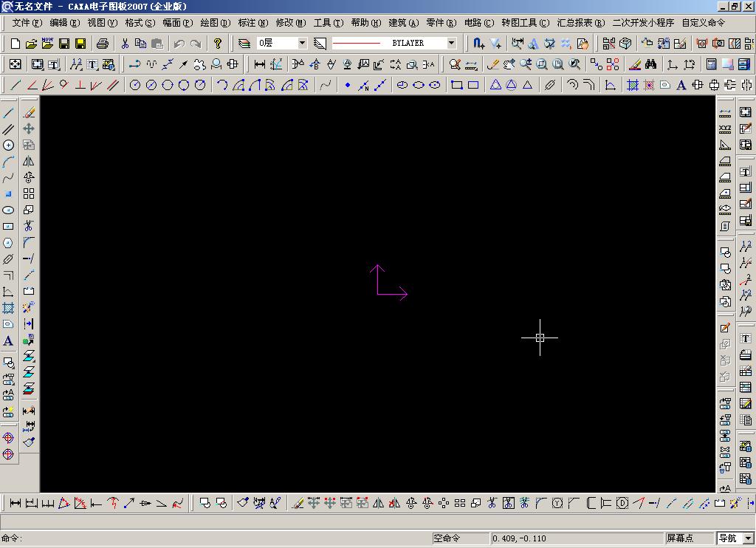Screen dimensions: 756x548
Task: Click the hatch pattern icon in top draw toolbar
Action: pos(633,86)
